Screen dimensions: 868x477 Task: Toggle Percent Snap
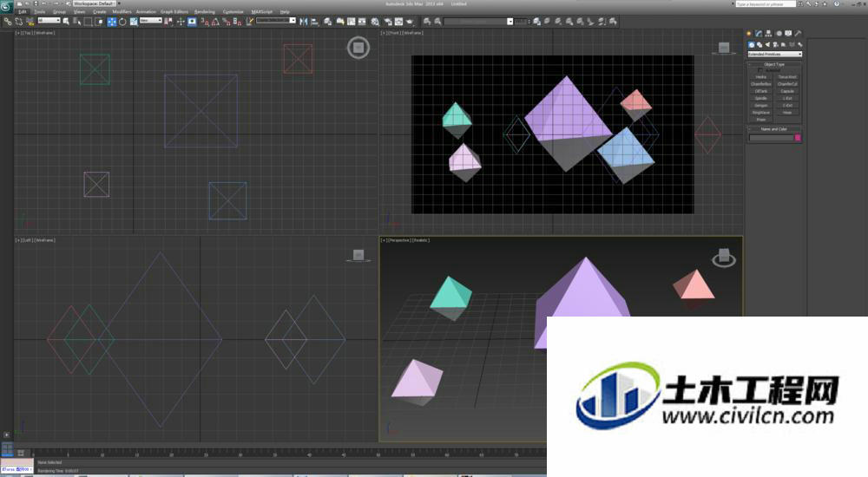[x=227, y=22]
